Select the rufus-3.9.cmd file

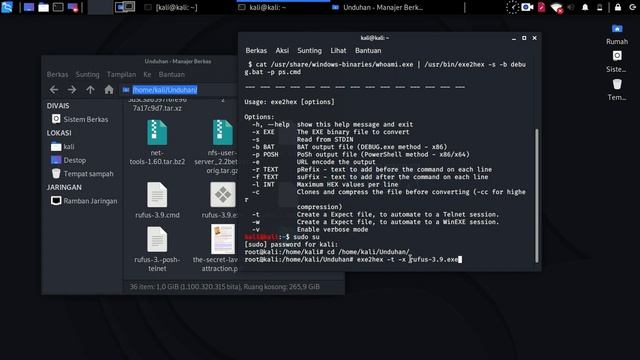coord(157,200)
